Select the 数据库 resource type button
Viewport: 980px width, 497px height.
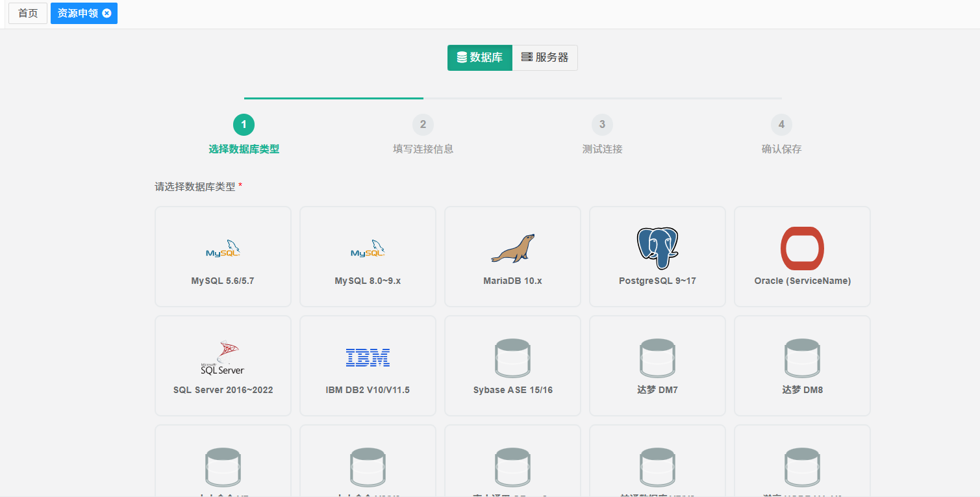coord(480,57)
